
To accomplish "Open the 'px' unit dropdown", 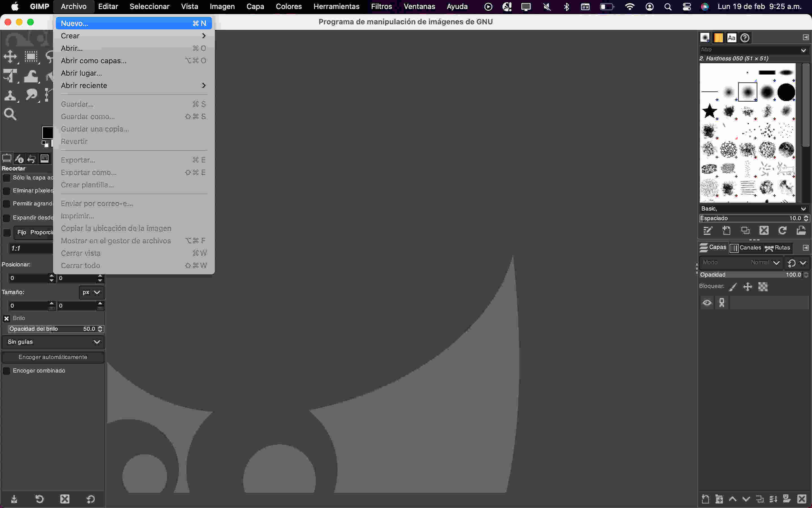I will 91,292.
